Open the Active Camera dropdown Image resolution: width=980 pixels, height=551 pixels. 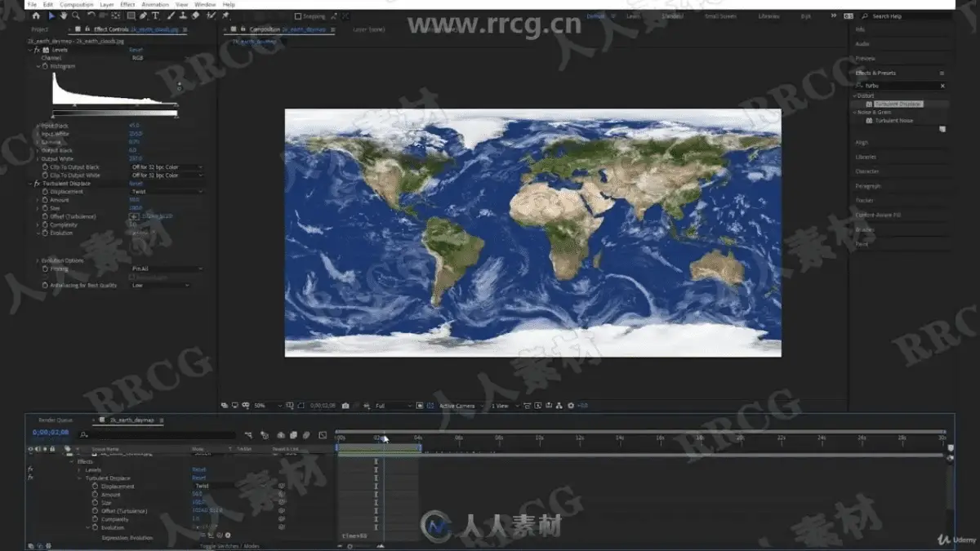coord(461,406)
